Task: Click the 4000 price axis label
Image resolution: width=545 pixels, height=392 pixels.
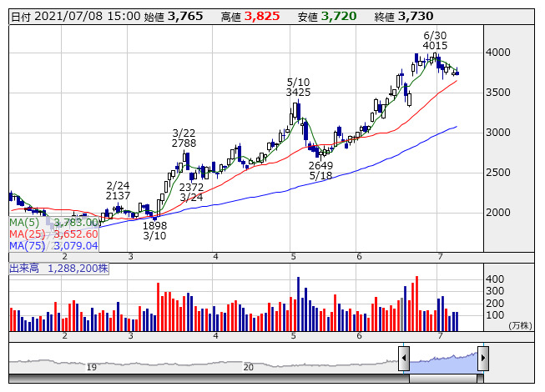Action: pyautogui.click(x=497, y=53)
